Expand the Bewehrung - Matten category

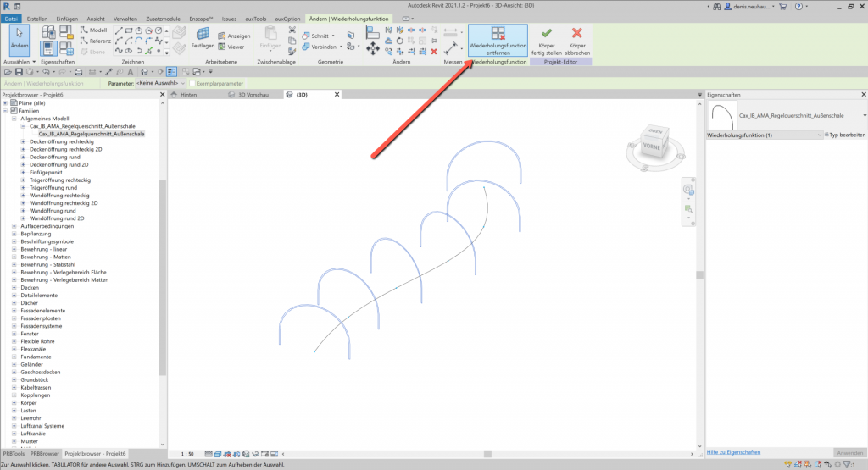(14, 257)
